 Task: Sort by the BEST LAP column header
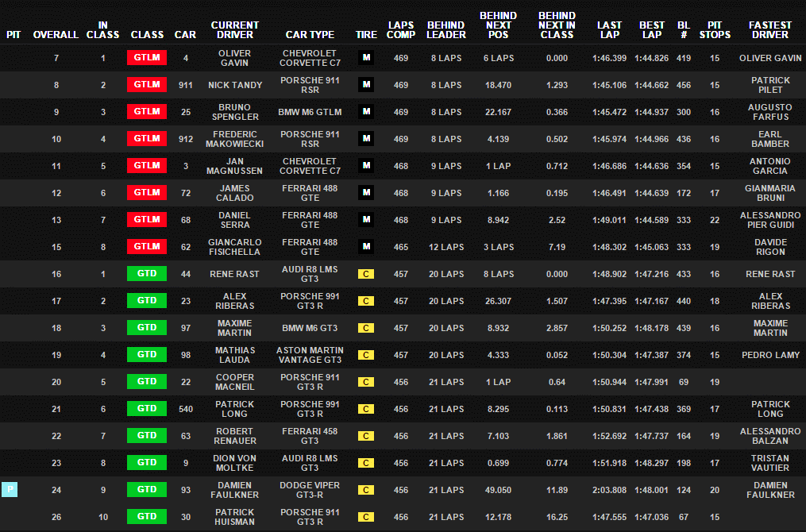pyautogui.click(x=652, y=30)
